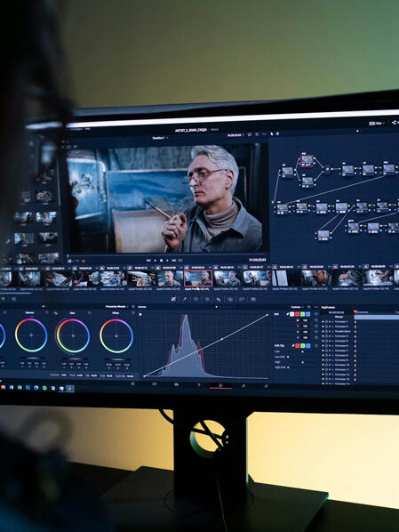Screen dimensions: 399x532
Task: Select the Master row in Keyframes
Action: 338,317
